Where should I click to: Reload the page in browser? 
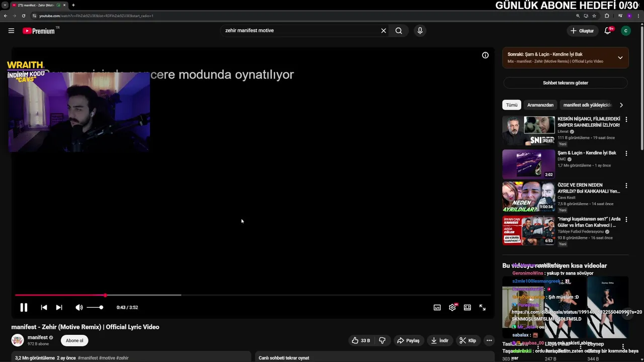(x=23, y=16)
